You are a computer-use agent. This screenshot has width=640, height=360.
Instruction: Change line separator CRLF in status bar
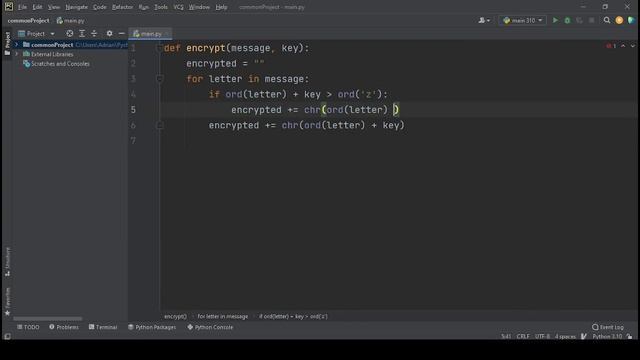pyautogui.click(x=523, y=336)
